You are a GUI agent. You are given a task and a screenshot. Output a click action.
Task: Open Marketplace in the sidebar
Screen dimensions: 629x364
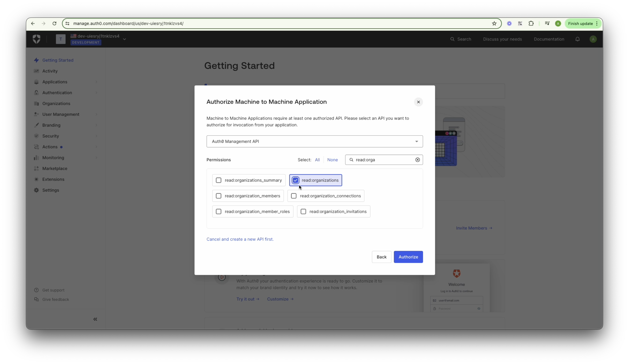(x=55, y=168)
